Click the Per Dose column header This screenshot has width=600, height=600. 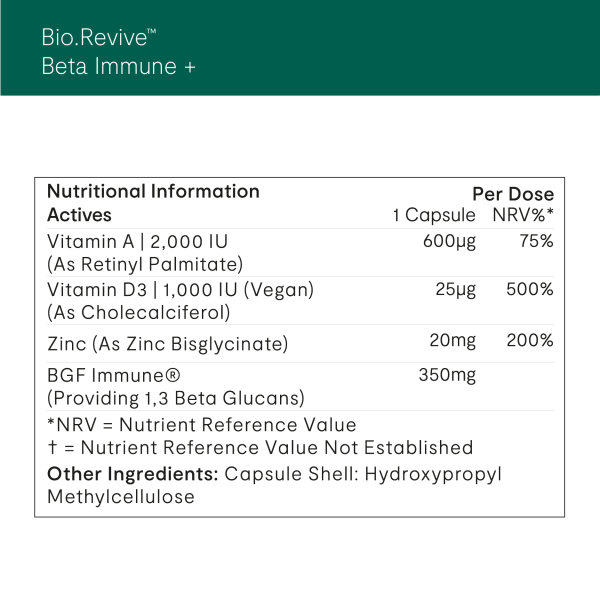(512, 194)
